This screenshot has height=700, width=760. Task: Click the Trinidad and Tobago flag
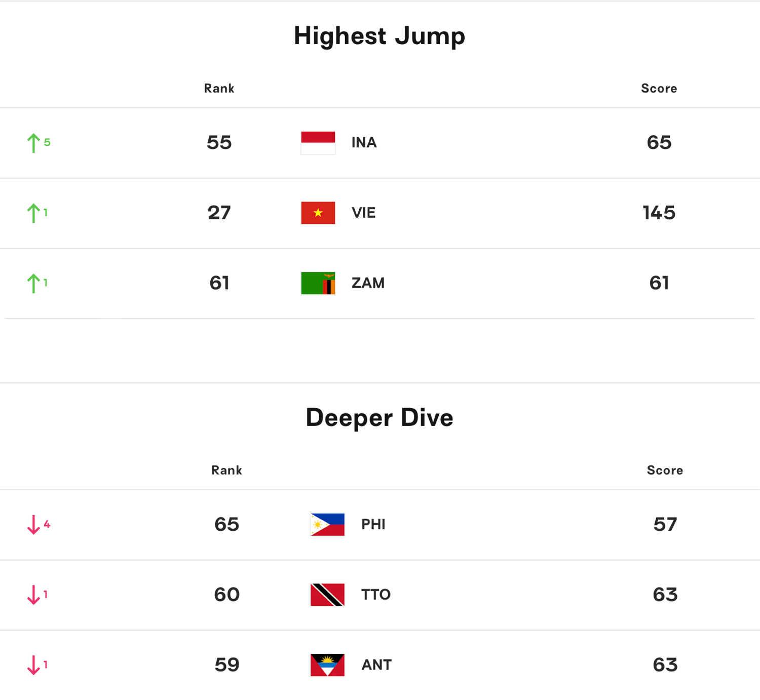pyautogui.click(x=327, y=595)
